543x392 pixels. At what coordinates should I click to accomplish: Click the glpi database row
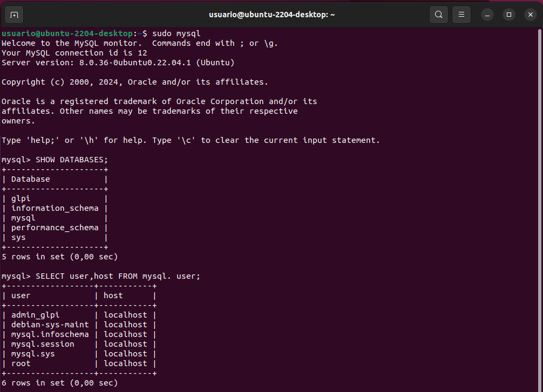point(21,198)
